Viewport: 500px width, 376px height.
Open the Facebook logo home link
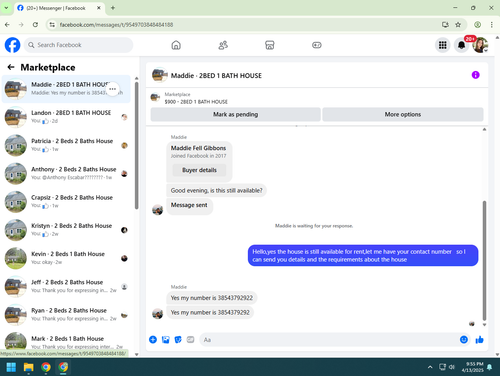[12, 45]
